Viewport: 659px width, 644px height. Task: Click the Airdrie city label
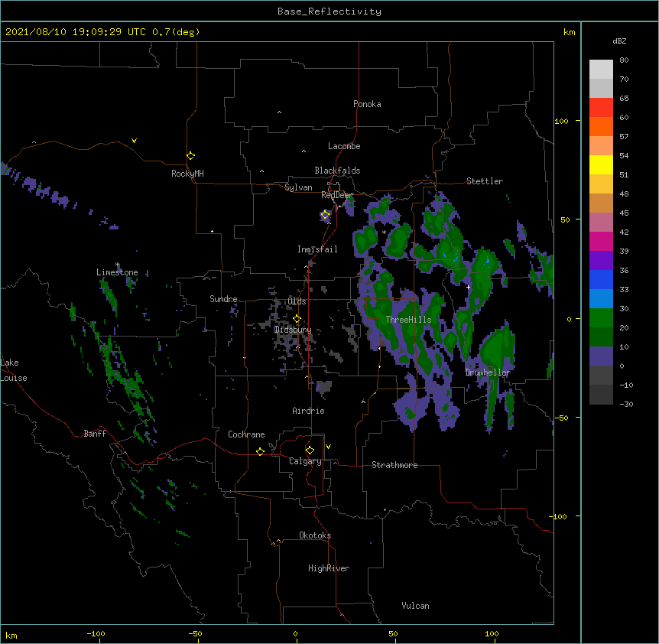[308, 411]
